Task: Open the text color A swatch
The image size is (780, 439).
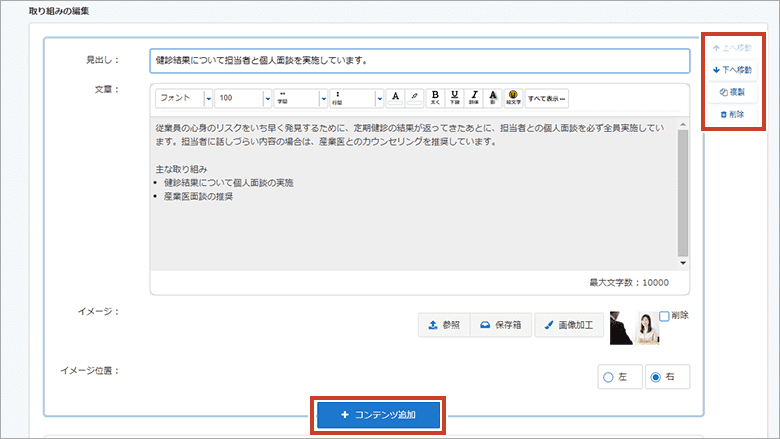Action: tap(395, 98)
